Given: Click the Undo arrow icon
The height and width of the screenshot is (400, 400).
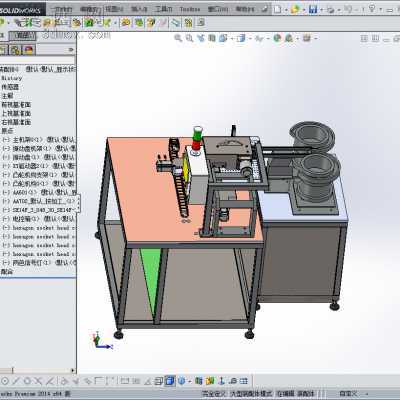Looking at the screenshot, I should click(348, 10).
